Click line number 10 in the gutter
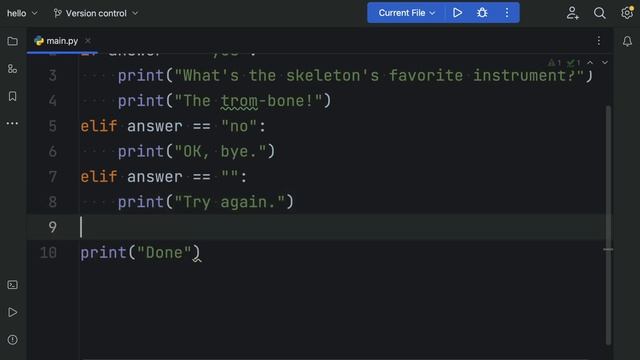The image size is (640, 360). pyautogui.click(x=48, y=253)
